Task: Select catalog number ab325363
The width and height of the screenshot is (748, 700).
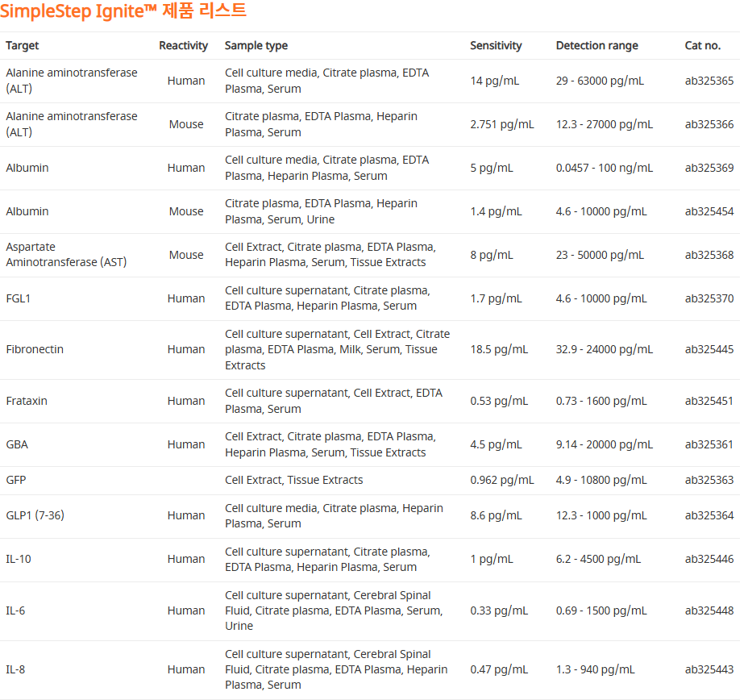Action: (x=709, y=480)
